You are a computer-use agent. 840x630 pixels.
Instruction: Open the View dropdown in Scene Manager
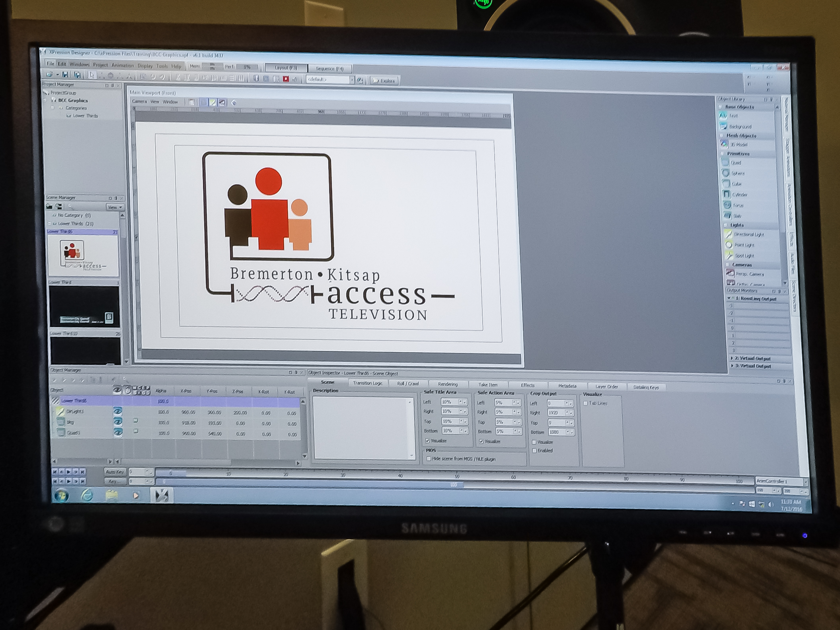click(115, 207)
